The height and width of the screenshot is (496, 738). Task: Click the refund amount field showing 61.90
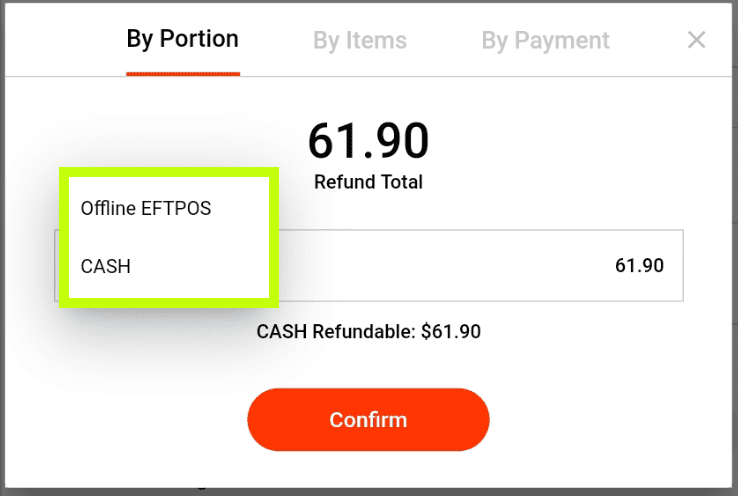(480, 266)
